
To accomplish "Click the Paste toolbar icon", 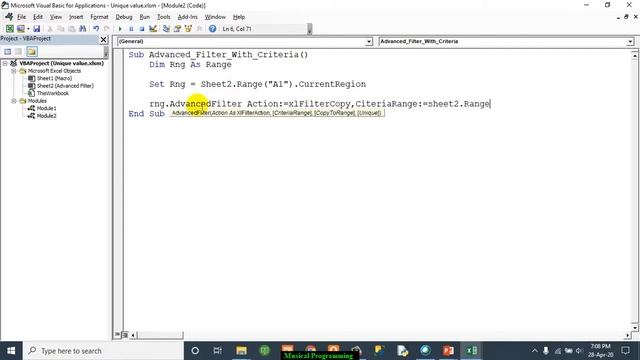I will click(71, 29).
